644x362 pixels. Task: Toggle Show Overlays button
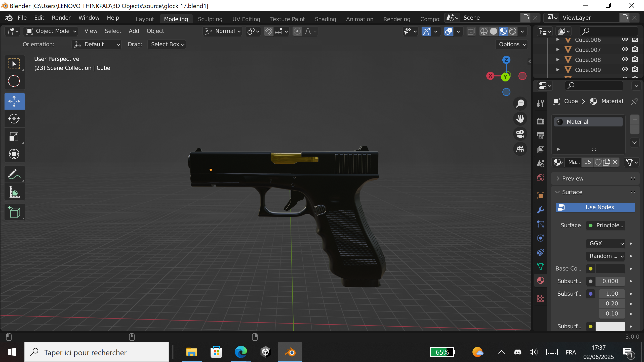coord(449,31)
